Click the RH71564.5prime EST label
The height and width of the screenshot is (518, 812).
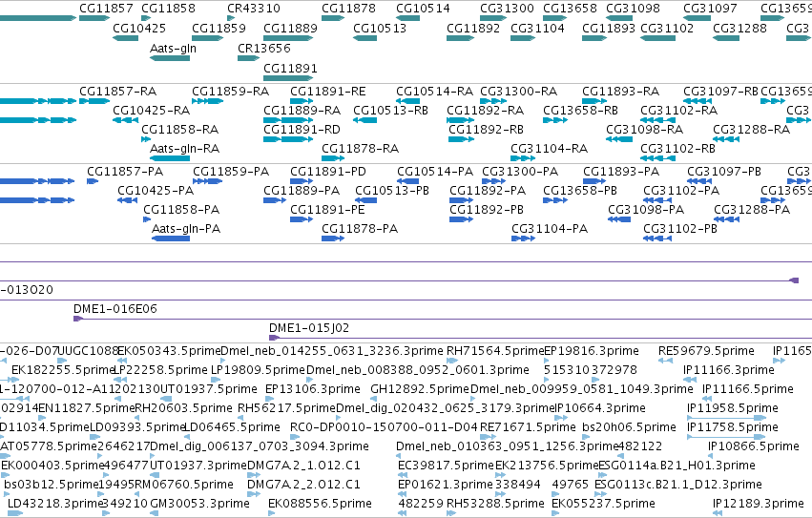point(495,352)
